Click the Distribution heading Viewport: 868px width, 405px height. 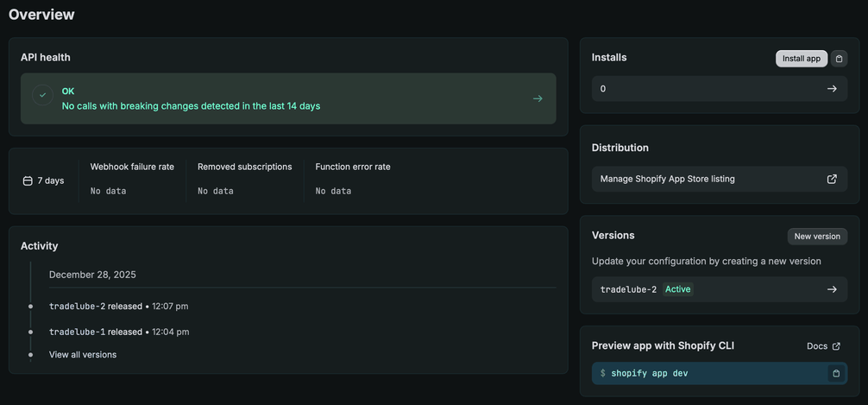(x=620, y=148)
